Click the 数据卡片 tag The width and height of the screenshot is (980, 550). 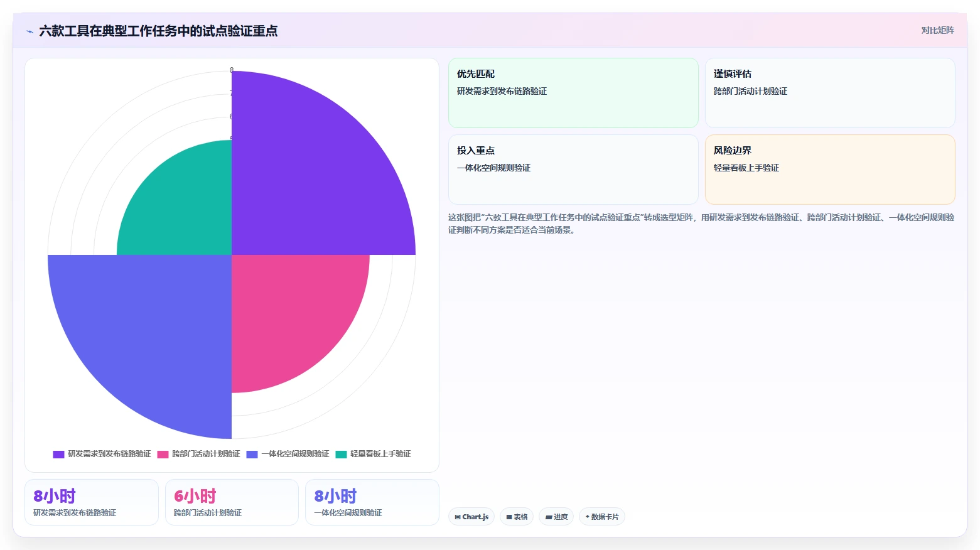click(601, 517)
